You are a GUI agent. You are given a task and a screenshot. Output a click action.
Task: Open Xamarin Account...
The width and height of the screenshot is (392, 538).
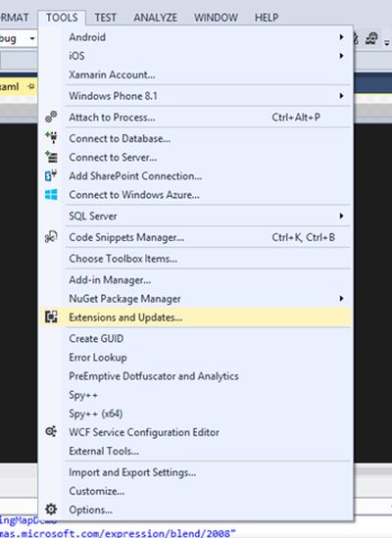tap(196, 74)
